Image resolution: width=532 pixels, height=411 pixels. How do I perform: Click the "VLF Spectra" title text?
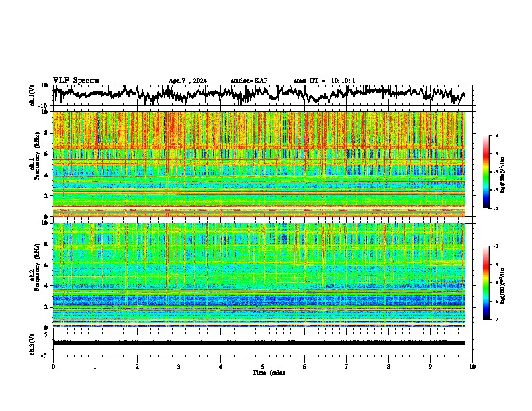coord(76,80)
